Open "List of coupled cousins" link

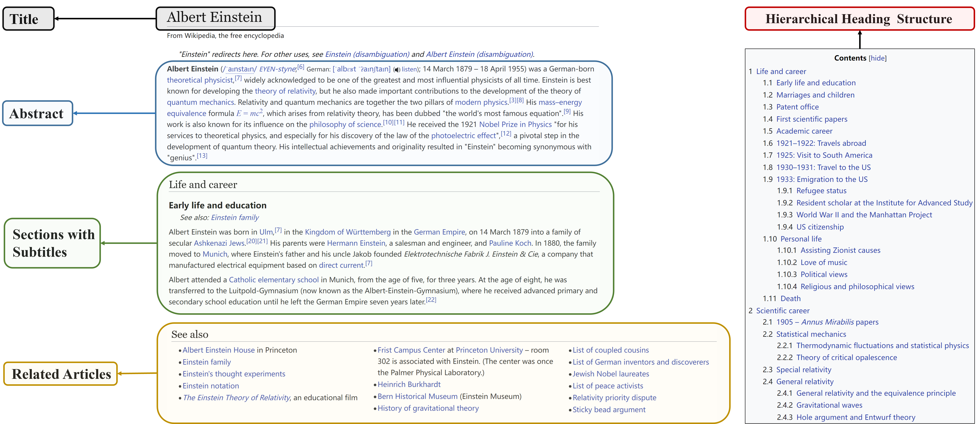pos(611,350)
